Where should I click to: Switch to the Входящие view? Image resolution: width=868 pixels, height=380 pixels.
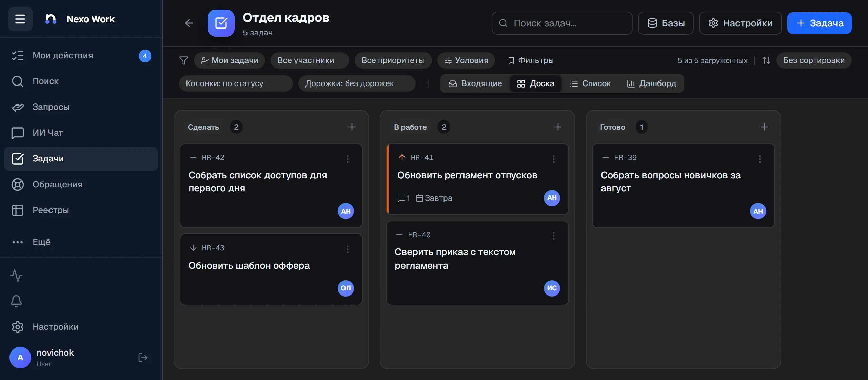tap(475, 83)
